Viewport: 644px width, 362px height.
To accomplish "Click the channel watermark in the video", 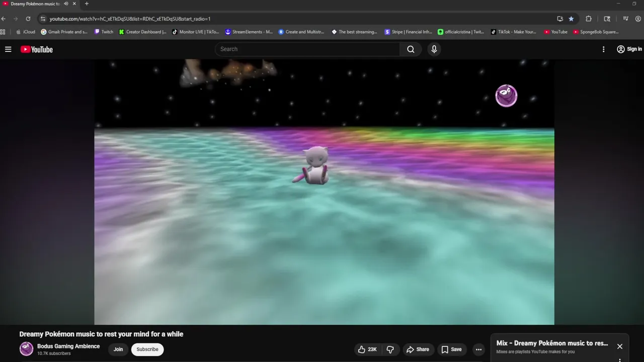I will click(x=506, y=96).
